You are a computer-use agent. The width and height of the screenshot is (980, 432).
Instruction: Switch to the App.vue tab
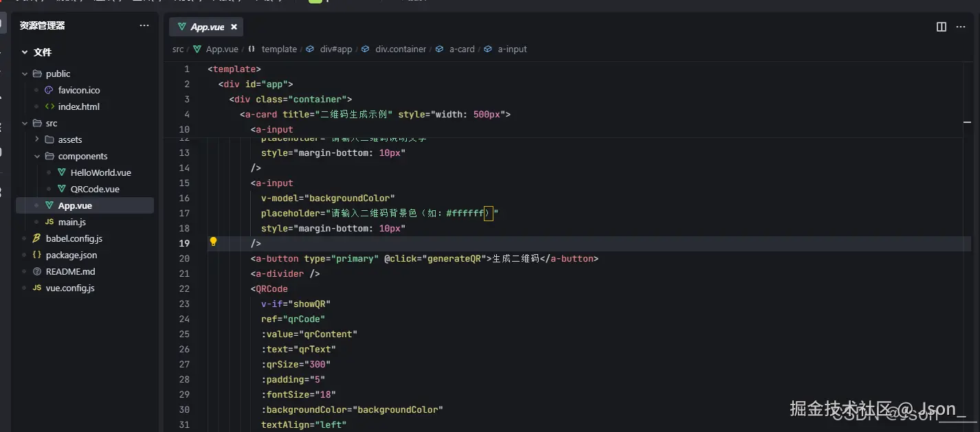(205, 27)
